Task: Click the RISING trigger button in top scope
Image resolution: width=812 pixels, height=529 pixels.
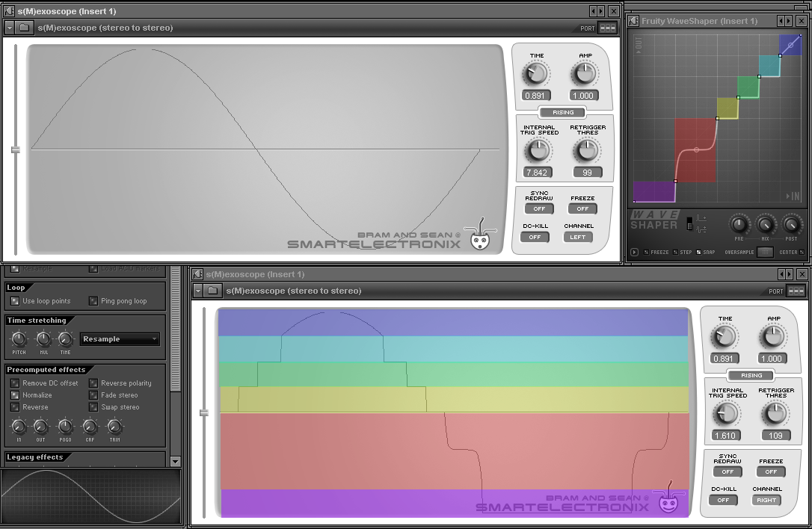Action: click(563, 112)
